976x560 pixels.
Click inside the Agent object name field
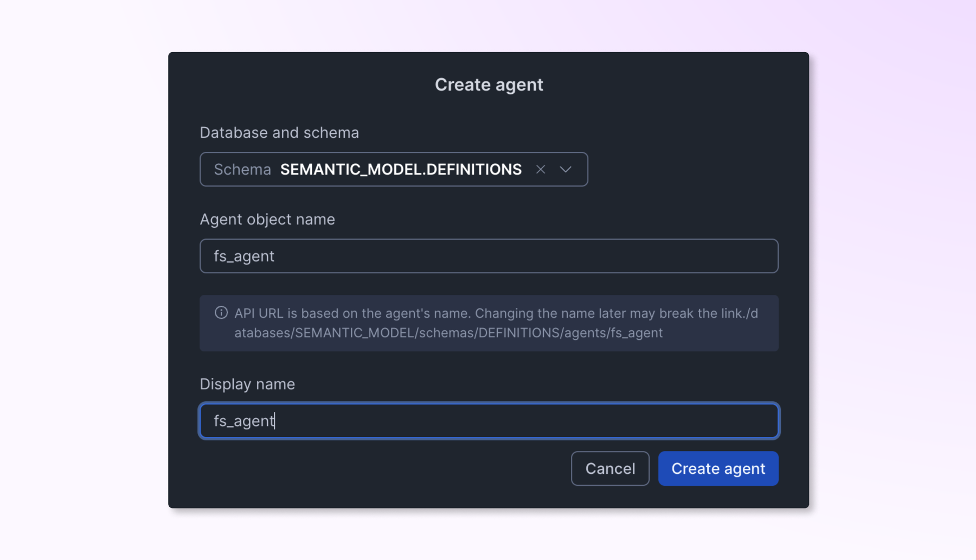tap(488, 255)
